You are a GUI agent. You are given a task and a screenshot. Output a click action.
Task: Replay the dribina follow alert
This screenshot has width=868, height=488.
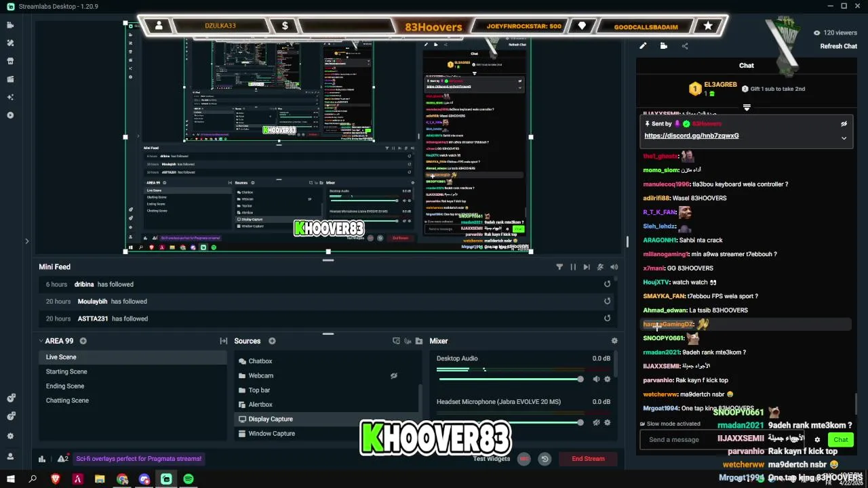point(607,284)
